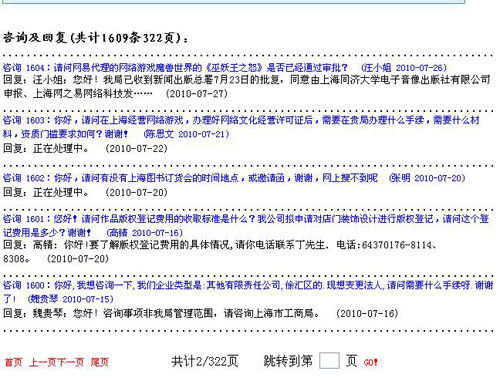Select reply date (2010-07-27)
Image resolution: width=500 pixels, height=381 pixels.
click(197, 94)
